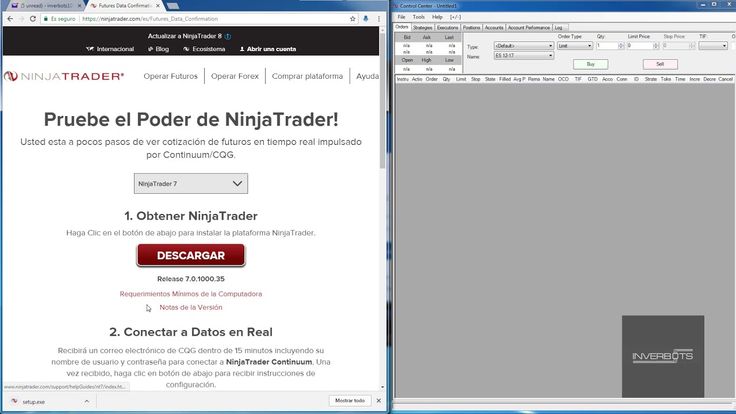Open the Tools menu in Control Center

tap(418, 17)
